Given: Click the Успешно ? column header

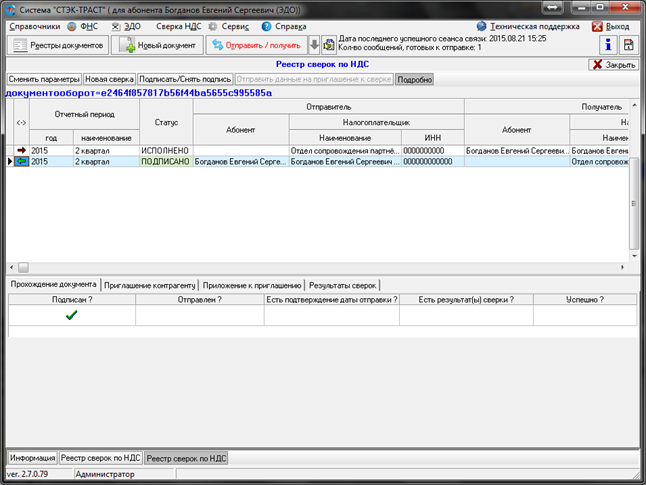Looking at the screenshot, I should click(x=585, y=300).
